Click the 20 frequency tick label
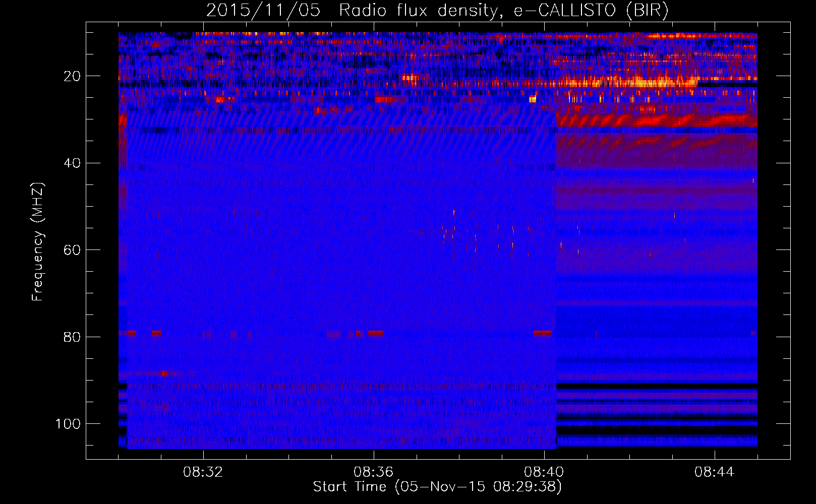The width and height of the screenshot is (816, 504). click(x=72, y=76)
